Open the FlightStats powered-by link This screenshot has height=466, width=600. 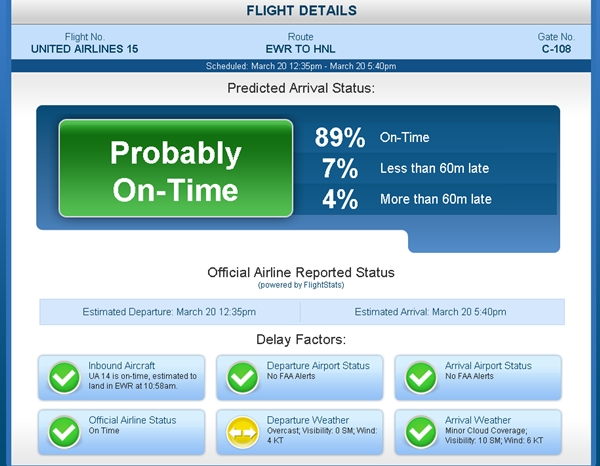pos(301,285)
